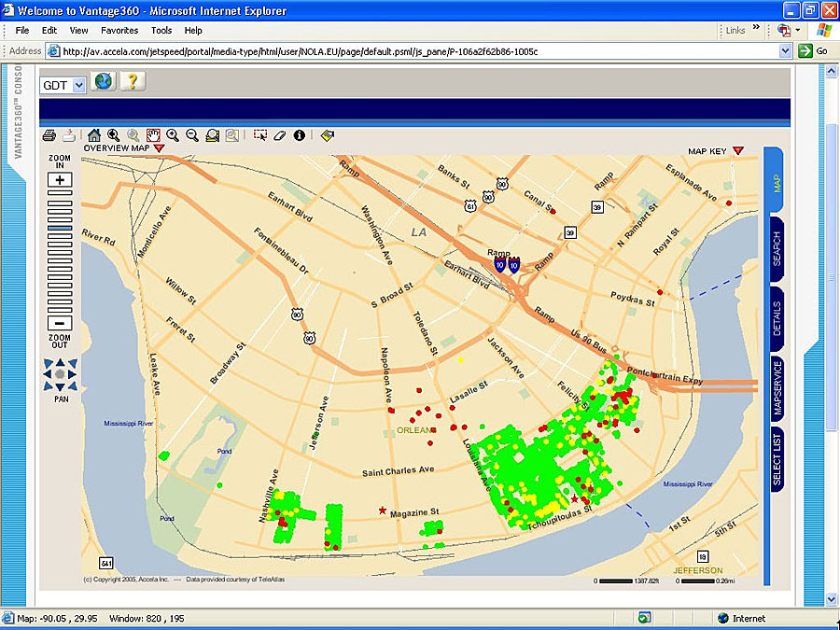Click the Go button beside address bar
The height and width of the screenshot is (630, 840).
click(814, 51)
